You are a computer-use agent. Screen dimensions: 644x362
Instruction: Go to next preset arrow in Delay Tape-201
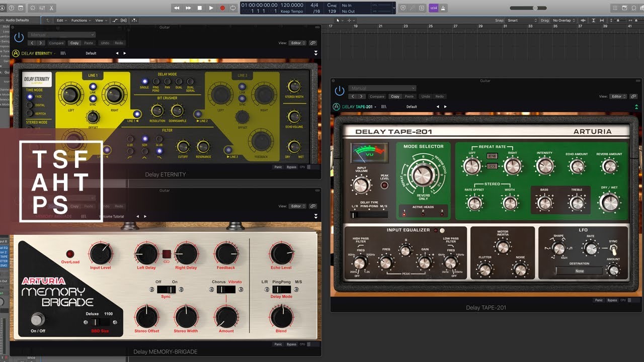tap(445, 107)
